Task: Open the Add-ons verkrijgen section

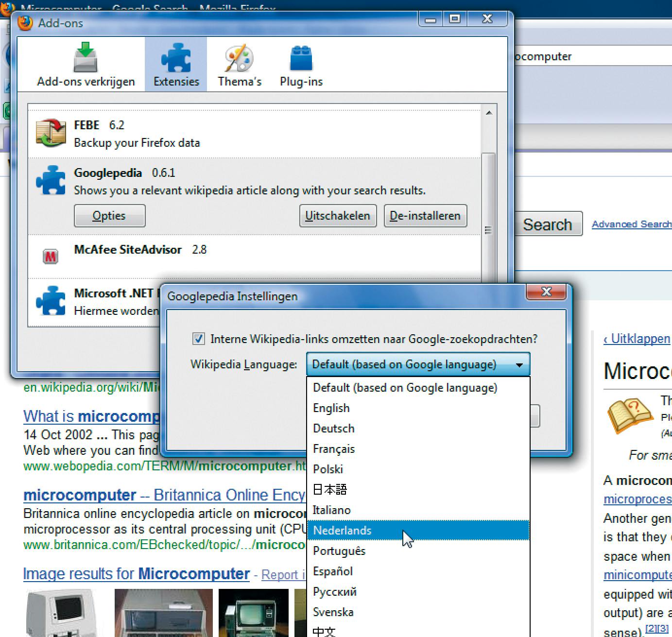Action: [86, 65]
